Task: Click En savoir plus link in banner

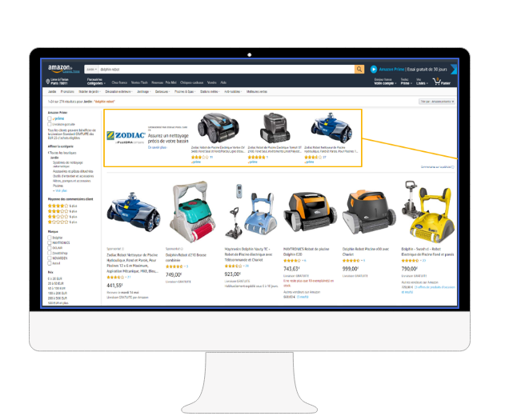Action: 158,147
